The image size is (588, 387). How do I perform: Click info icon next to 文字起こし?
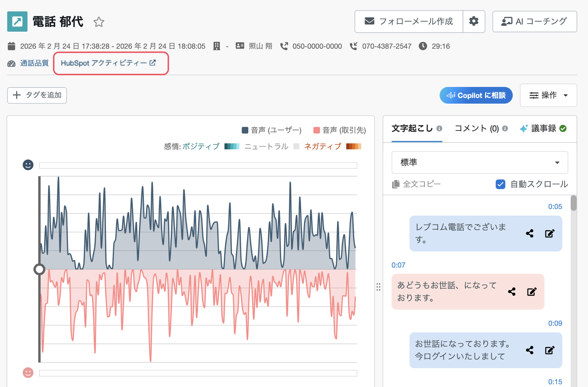[439, 128]
